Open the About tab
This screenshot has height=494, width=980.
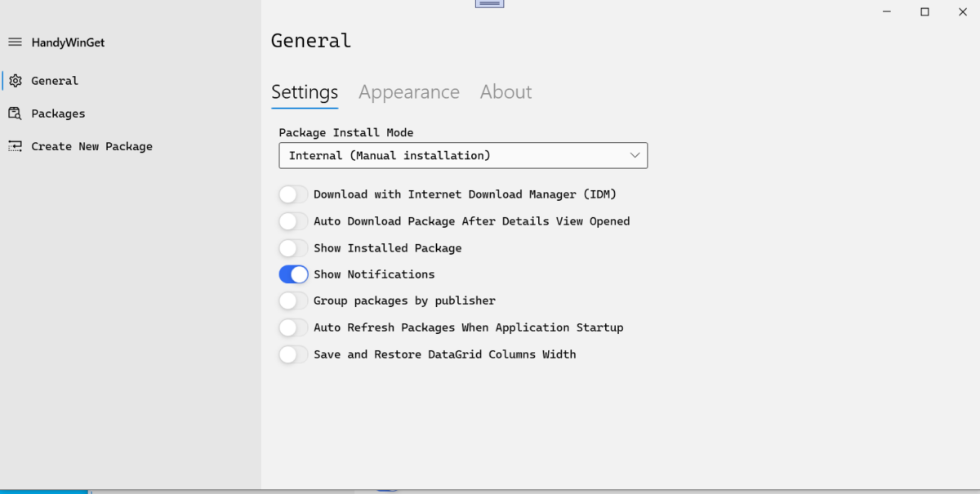coord(506,92)
